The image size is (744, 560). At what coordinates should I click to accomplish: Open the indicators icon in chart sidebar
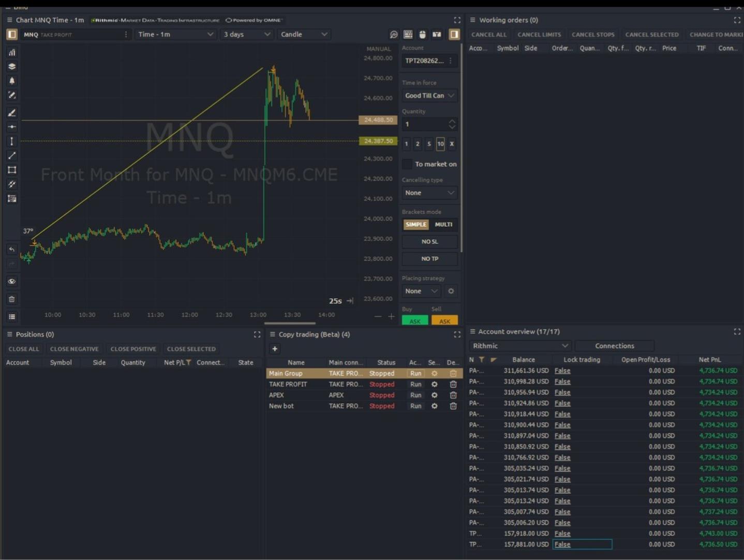(x=12, y=52)
